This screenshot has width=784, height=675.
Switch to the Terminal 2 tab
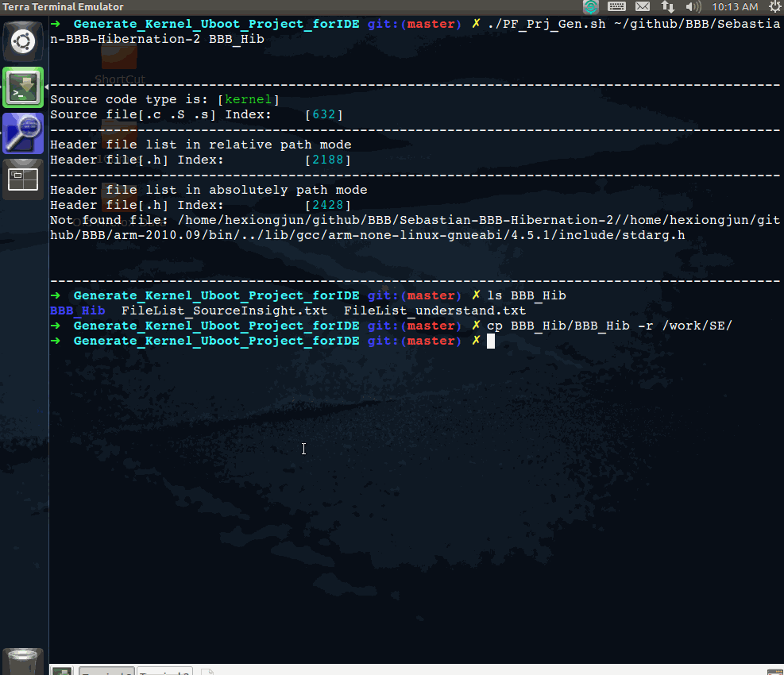106,672
